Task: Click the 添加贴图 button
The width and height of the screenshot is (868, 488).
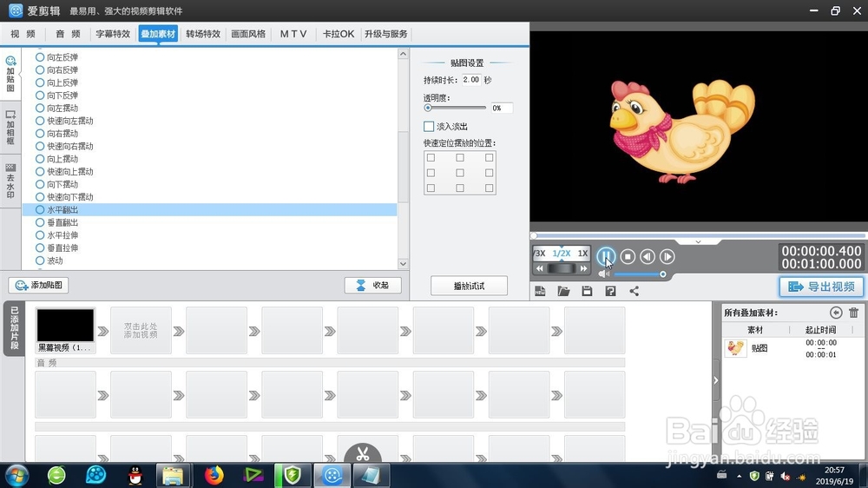Action: [x=39, y=286]
